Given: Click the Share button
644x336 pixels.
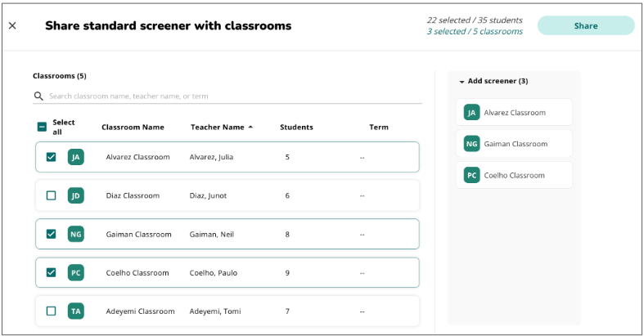Looking at the screenshot, I should point(585,26).
